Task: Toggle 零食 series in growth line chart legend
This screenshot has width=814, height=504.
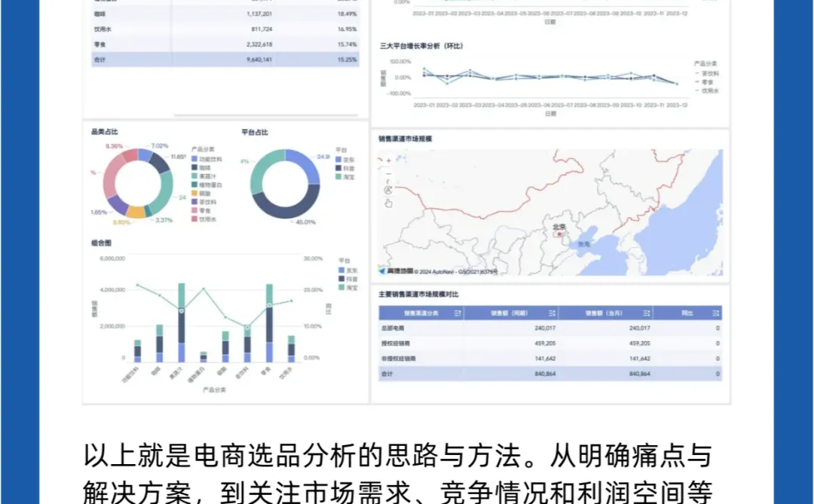Action: coord(704,82)
